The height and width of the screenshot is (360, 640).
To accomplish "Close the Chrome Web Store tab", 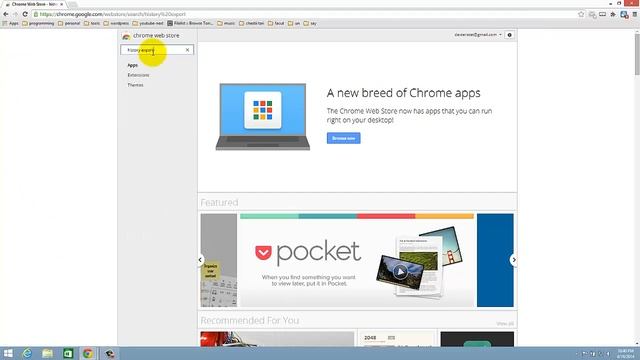I will pos(61,4).
